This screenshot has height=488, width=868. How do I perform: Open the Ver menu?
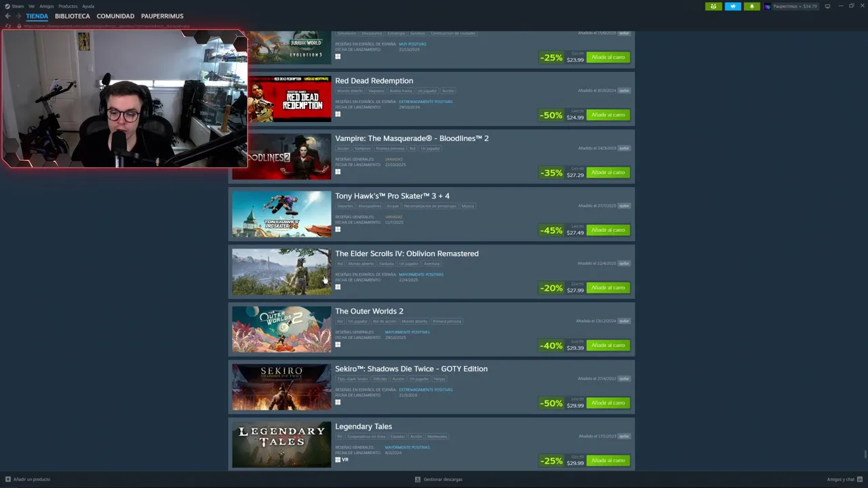tap(31, 6)
